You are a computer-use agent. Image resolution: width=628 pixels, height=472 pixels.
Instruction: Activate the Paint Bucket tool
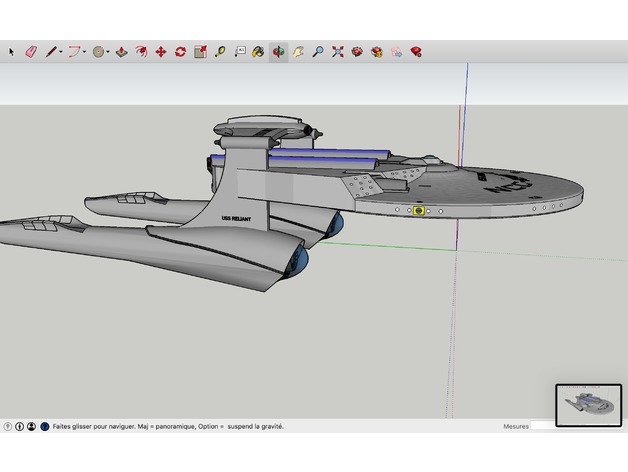pyautogui.click(x=258, y=51)
